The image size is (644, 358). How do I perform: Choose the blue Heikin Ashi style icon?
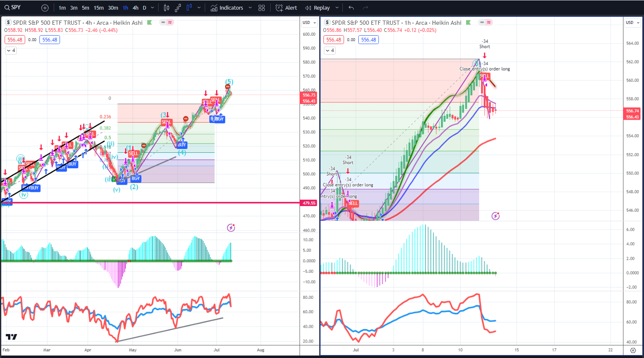pos(189,8)
